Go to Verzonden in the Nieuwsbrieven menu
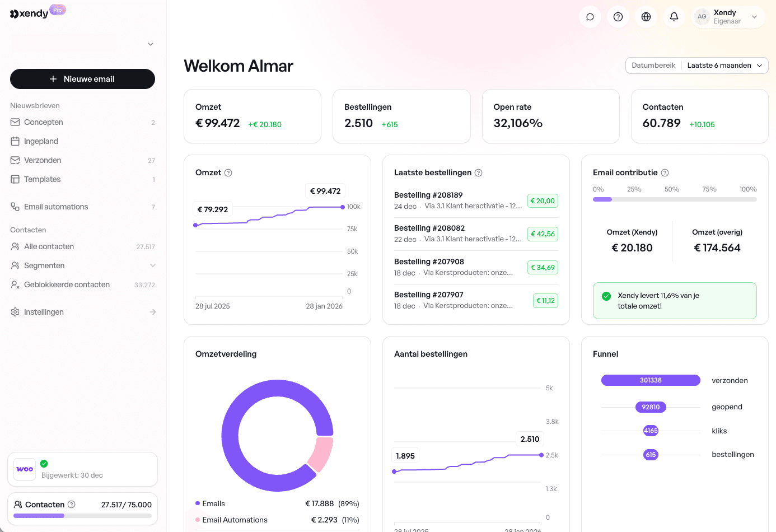 click(43, 160)
